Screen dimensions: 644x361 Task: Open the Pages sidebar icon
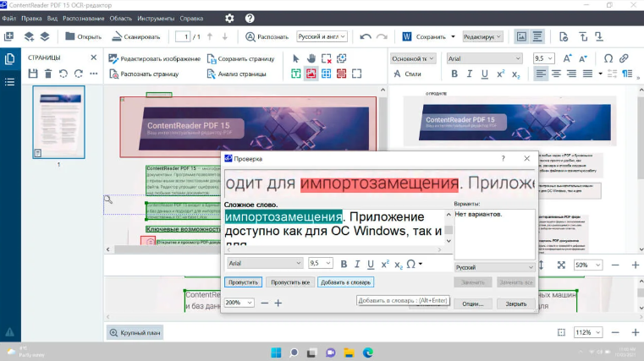pyautogui.click(x=9, y=58)
